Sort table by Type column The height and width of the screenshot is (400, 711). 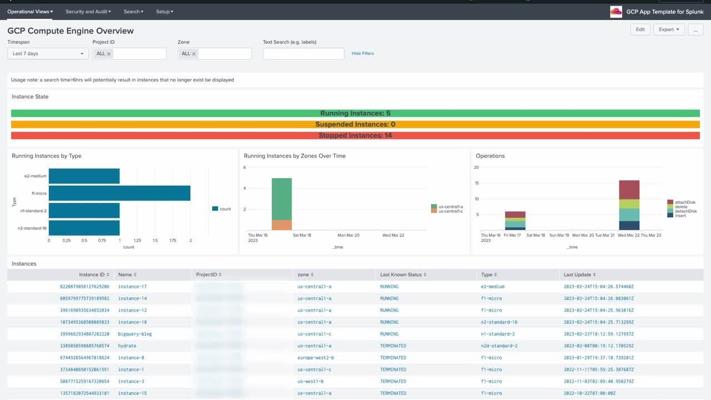click(488, 274)
